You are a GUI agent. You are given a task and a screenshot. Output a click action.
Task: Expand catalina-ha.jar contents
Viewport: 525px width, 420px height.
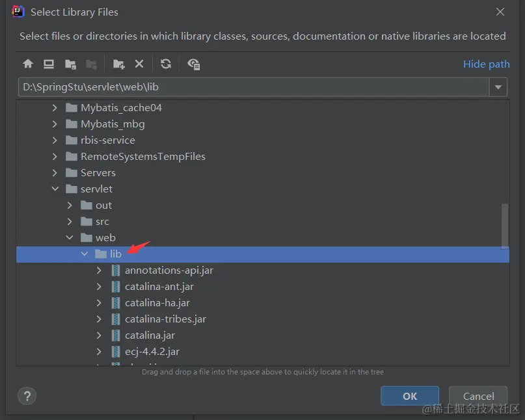coord(99,303)
